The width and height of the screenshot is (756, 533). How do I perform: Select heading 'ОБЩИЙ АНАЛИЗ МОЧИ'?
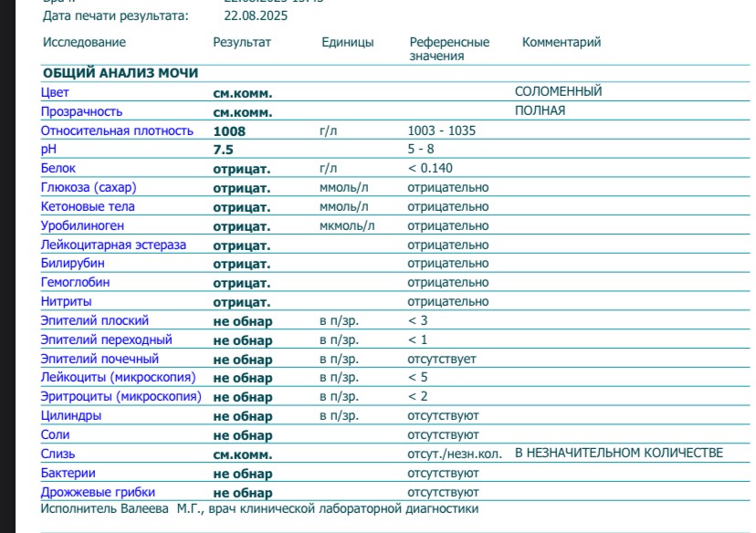121,73
